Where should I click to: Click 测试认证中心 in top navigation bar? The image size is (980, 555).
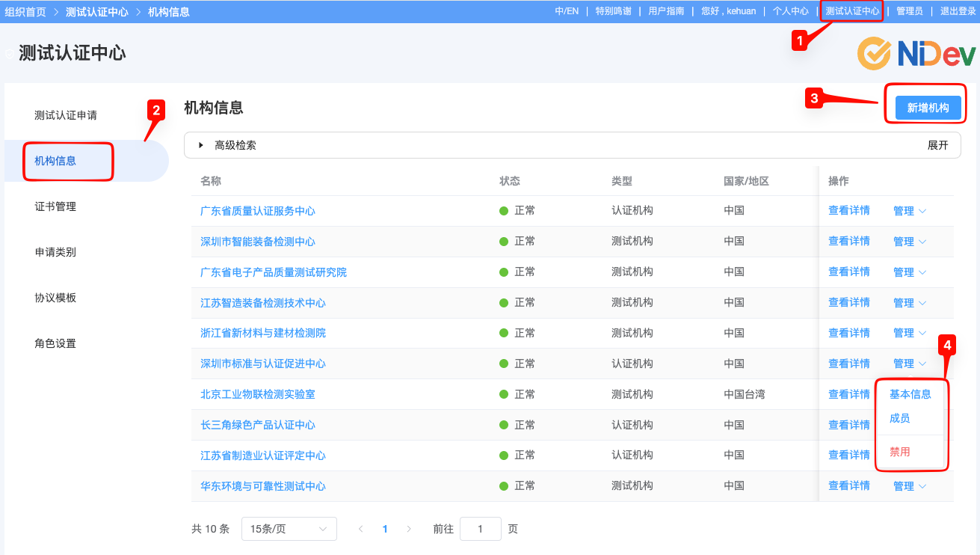click(852, 11)
